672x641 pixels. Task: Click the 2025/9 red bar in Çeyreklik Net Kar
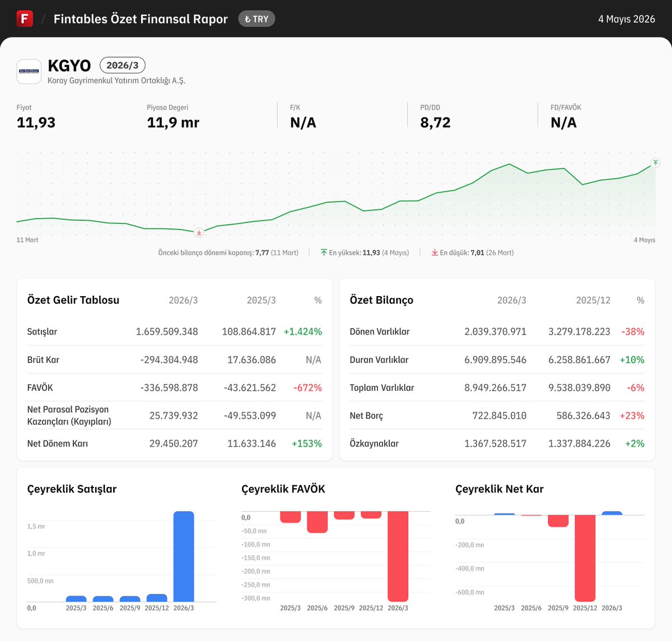point(558,521)
